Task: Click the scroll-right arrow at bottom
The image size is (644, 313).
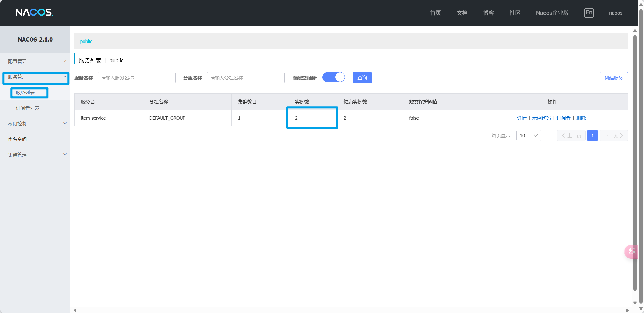Action: click(627, 310)
